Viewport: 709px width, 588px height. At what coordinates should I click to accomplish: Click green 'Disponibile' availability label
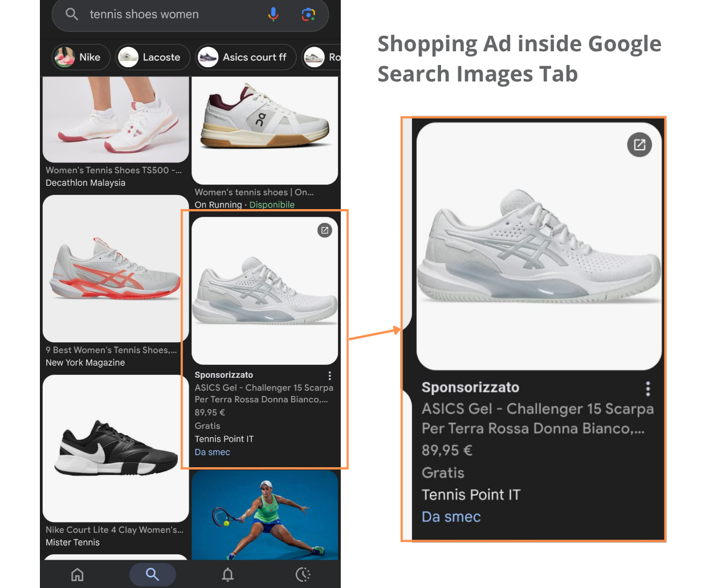pyautogui.click(x=272, y=205)
